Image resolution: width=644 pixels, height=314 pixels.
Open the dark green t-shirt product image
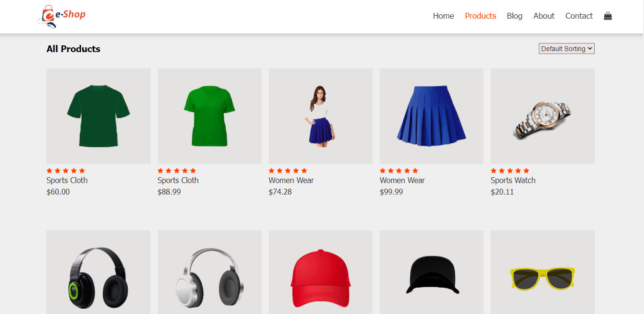click(98, 116)
